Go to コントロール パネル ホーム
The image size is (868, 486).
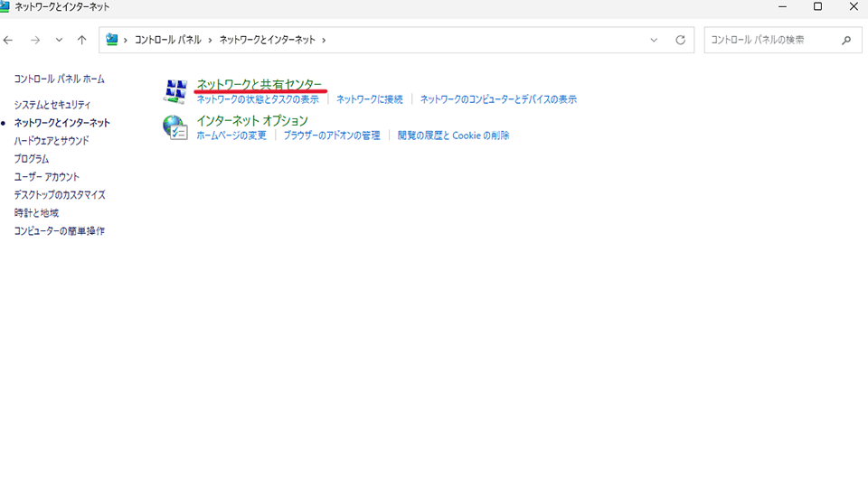(x=59, y=79)
